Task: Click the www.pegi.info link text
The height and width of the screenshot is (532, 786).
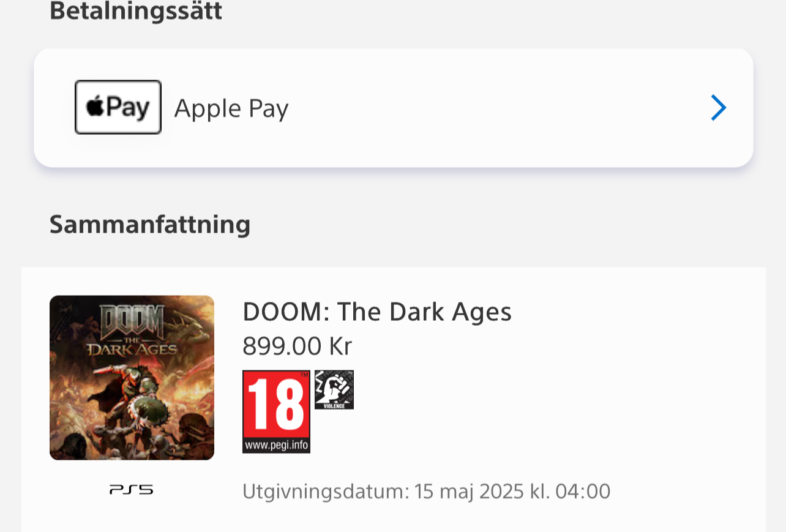Action: tap(277, 444)
